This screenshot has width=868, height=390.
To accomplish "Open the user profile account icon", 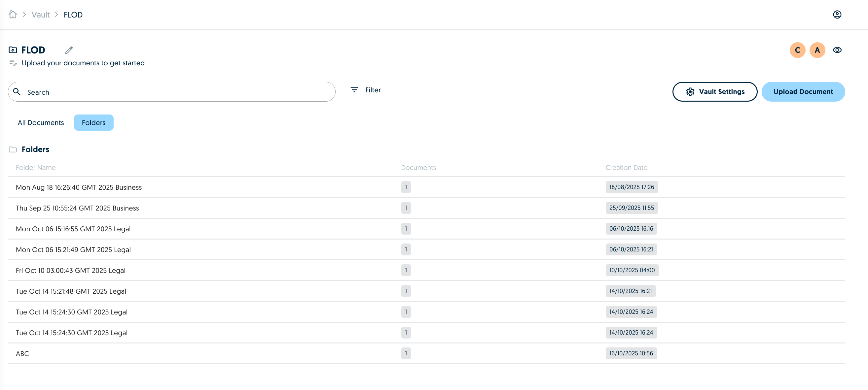I will [837, 15].
